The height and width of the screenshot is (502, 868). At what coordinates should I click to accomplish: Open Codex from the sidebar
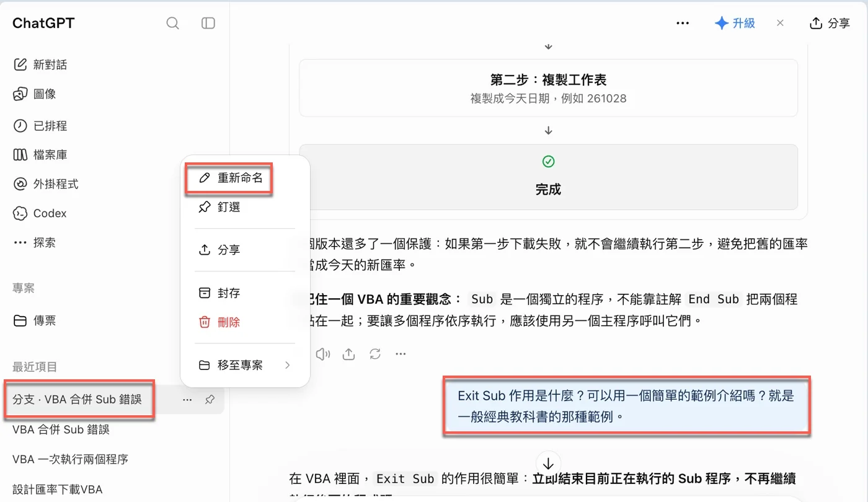pos(40,213)
